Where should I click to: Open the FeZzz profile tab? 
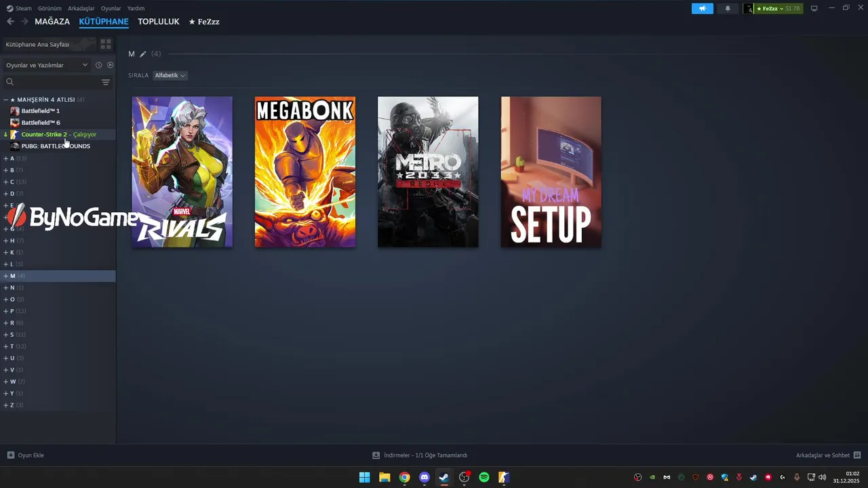click(x=204, y=22)
